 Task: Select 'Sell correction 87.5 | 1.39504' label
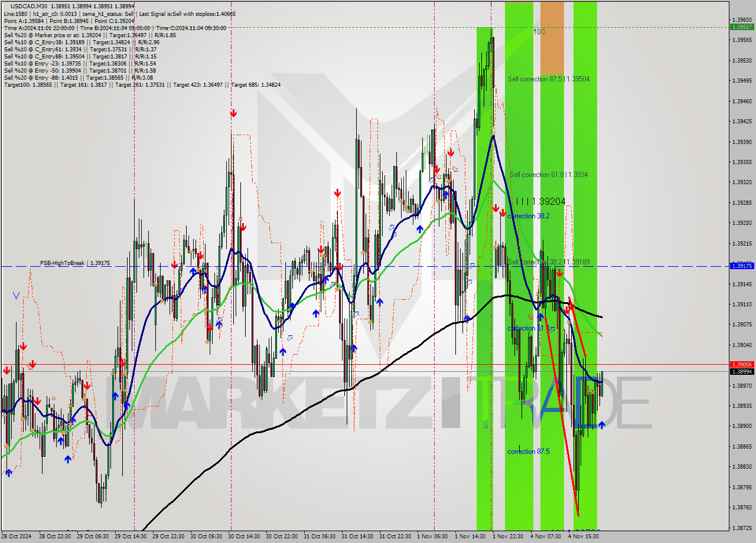pyautogui.click(x=549, y=78)
